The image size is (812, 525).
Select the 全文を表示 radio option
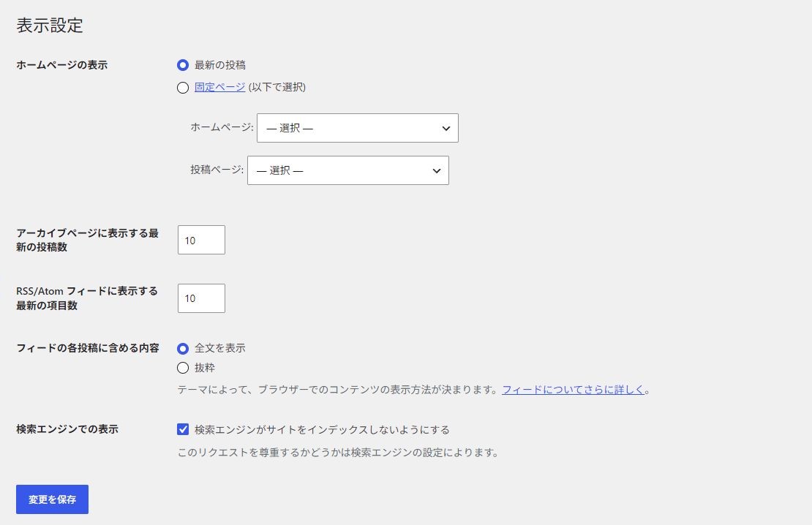(x=183, y=349)
